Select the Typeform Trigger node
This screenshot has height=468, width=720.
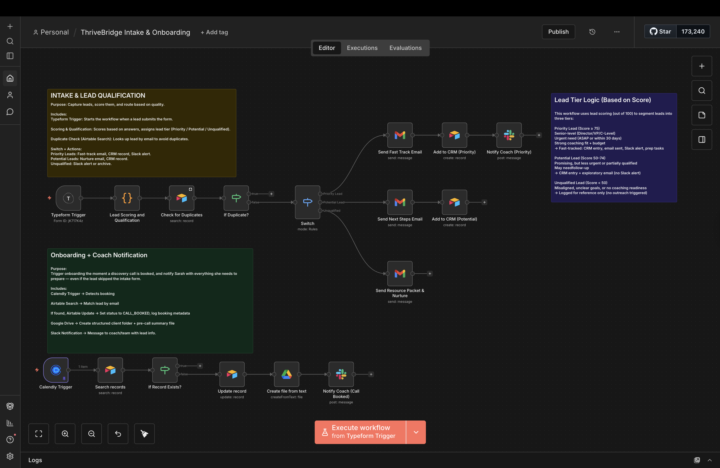68,198
